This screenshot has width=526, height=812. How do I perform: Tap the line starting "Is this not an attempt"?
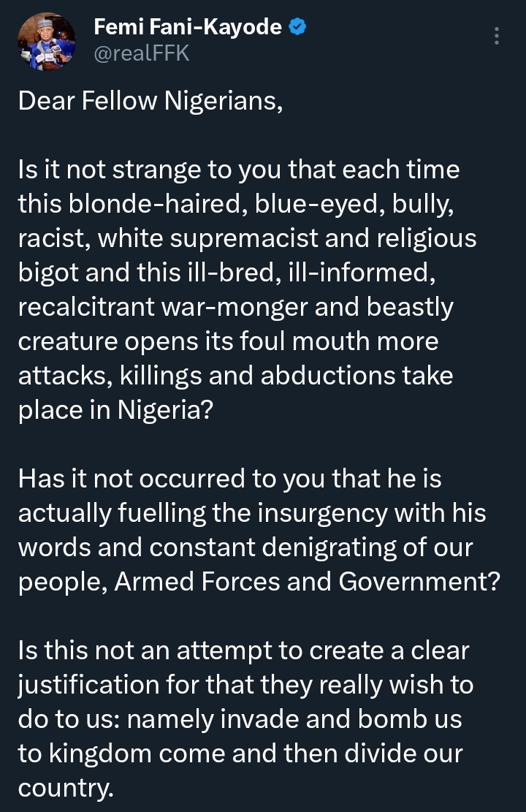click(x=244, y=650)
